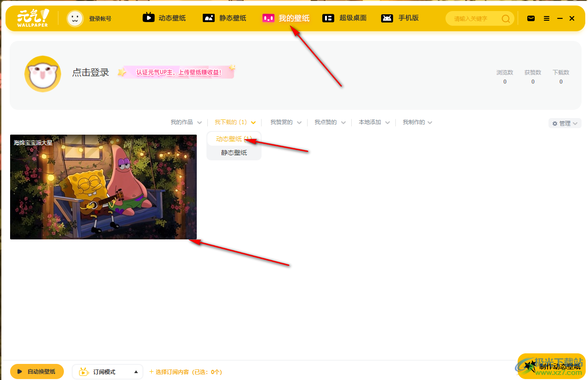
Task: Click the smiley face account avatar
Action: click(75, 18)
